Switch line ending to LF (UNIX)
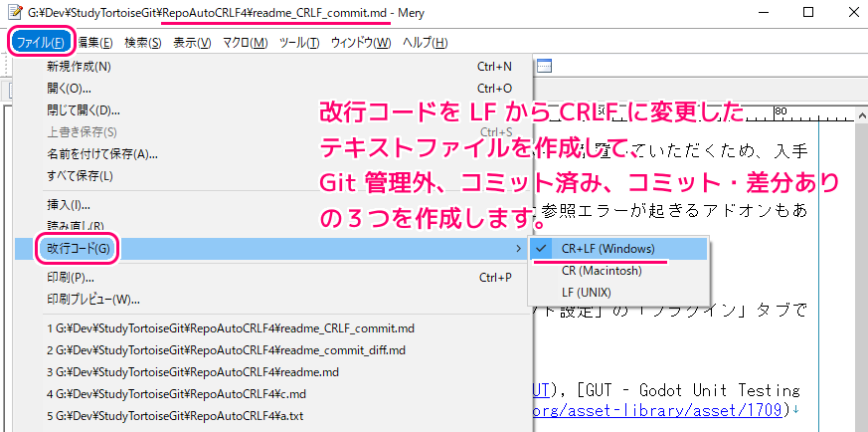This screenshot has height=432, width=868. (586, 292)
